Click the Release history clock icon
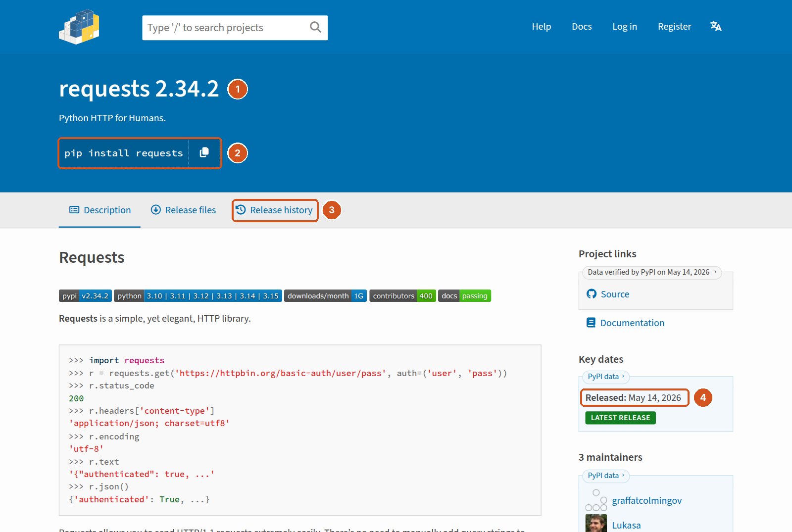The image size is (792, 532). tap(241, 210)
